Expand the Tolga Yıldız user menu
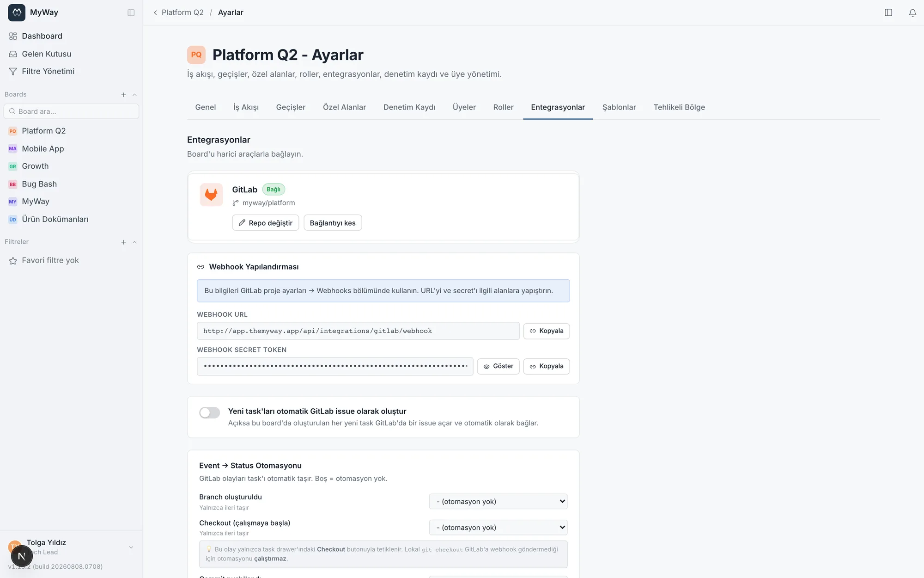The height and width of the screenshot is (578, 924). [131, 547]
